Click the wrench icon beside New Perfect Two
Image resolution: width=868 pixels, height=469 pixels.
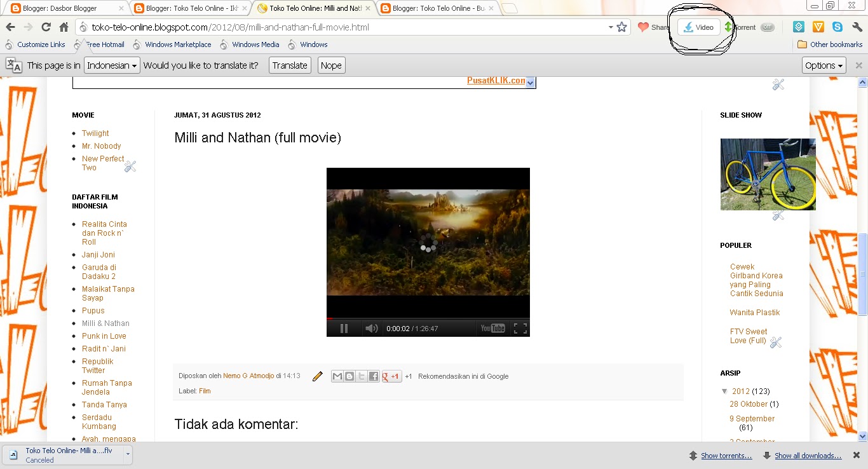click(130, 167)
